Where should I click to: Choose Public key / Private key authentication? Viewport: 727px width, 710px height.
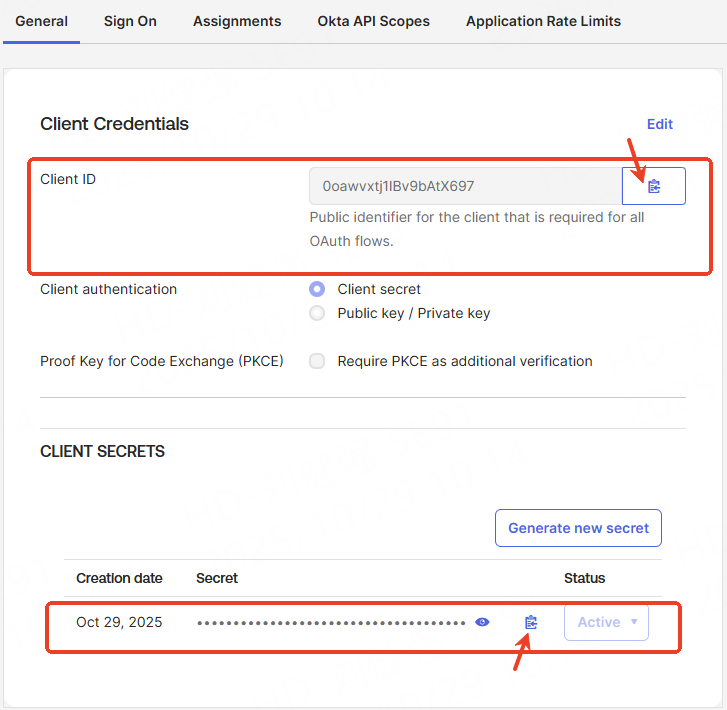[317, 313]
